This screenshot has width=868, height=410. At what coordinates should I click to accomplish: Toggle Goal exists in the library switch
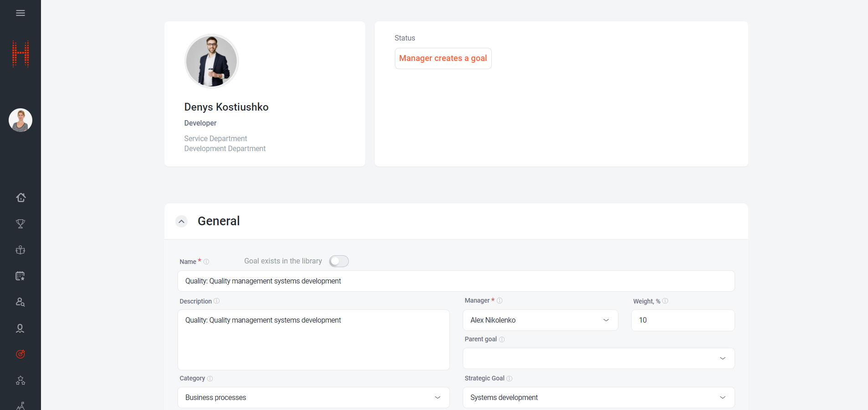(x=339, y=261)
